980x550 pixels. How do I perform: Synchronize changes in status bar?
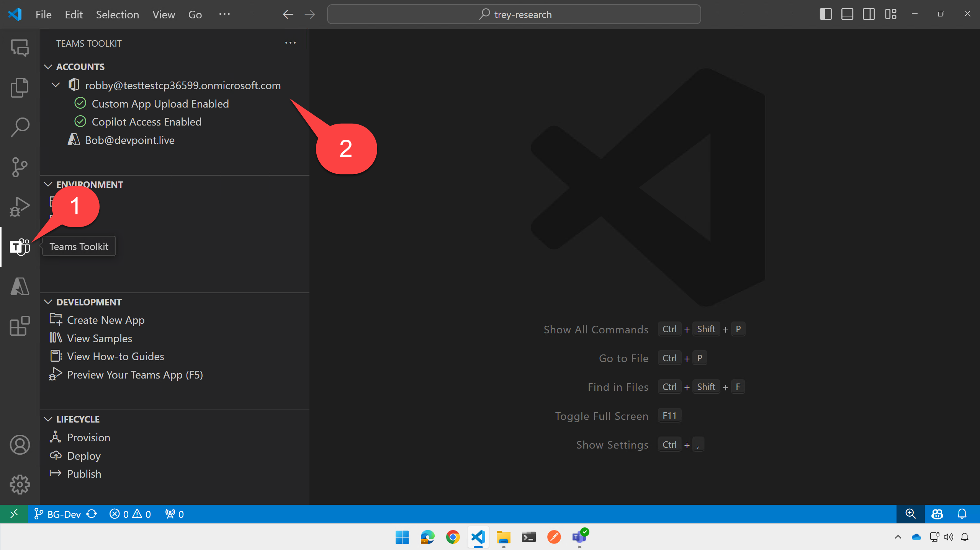click(92, 514)
